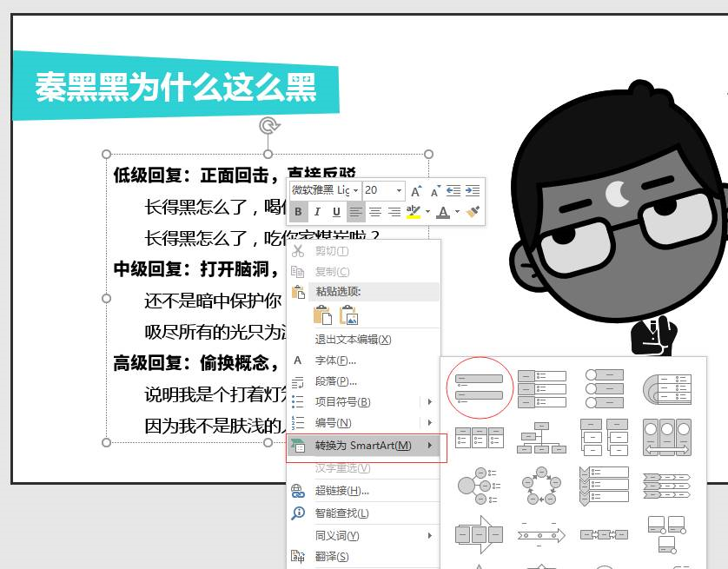
Task: Apply italic formatting to the text
Action: click(317, 211)
